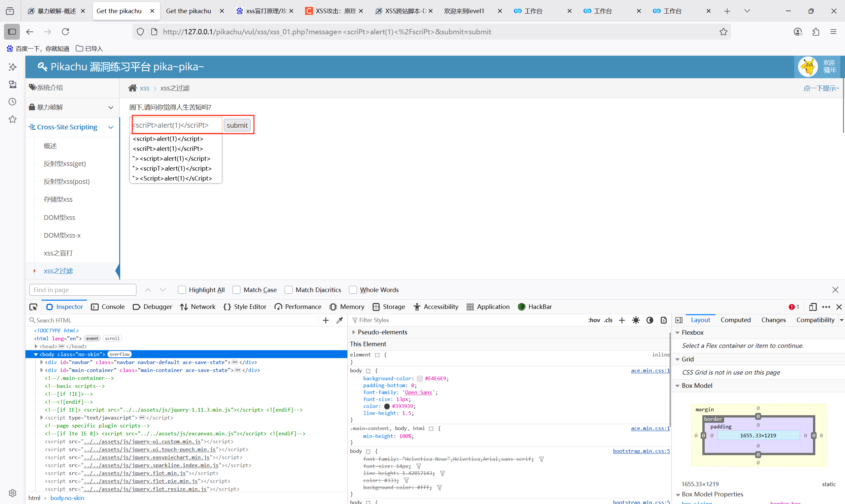Toggle dark color scheme simulation

click(x=650, y=320)
